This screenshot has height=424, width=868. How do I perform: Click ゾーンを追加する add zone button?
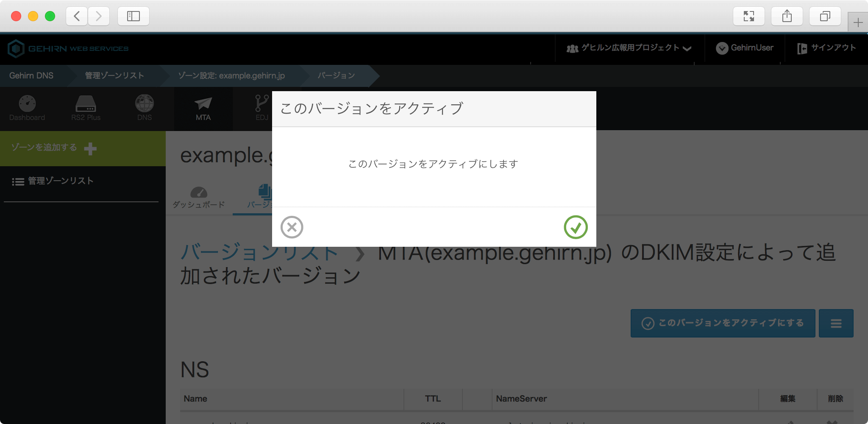54,148
